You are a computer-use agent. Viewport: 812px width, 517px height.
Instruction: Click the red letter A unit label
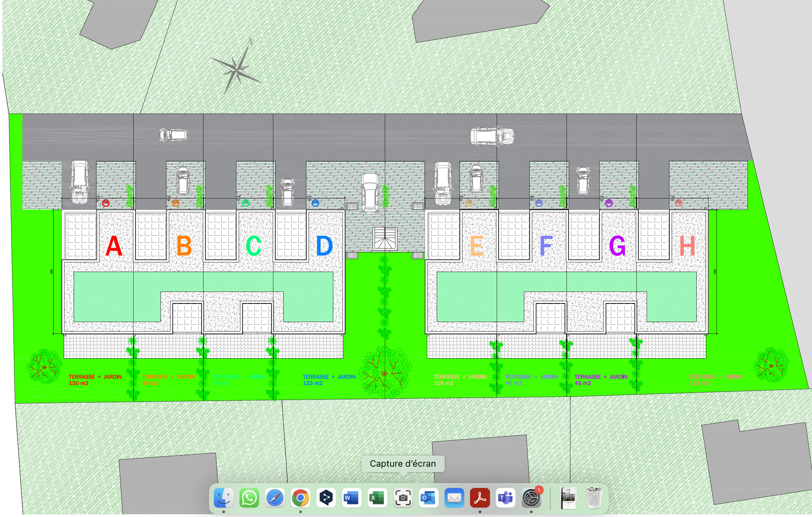coord(114,246)
